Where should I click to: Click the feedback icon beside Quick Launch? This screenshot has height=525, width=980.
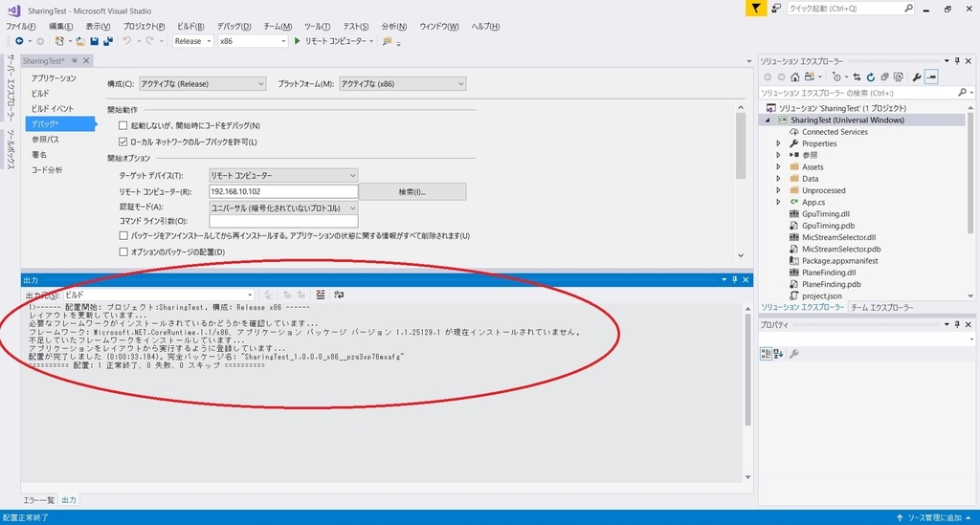click(775, 8)
